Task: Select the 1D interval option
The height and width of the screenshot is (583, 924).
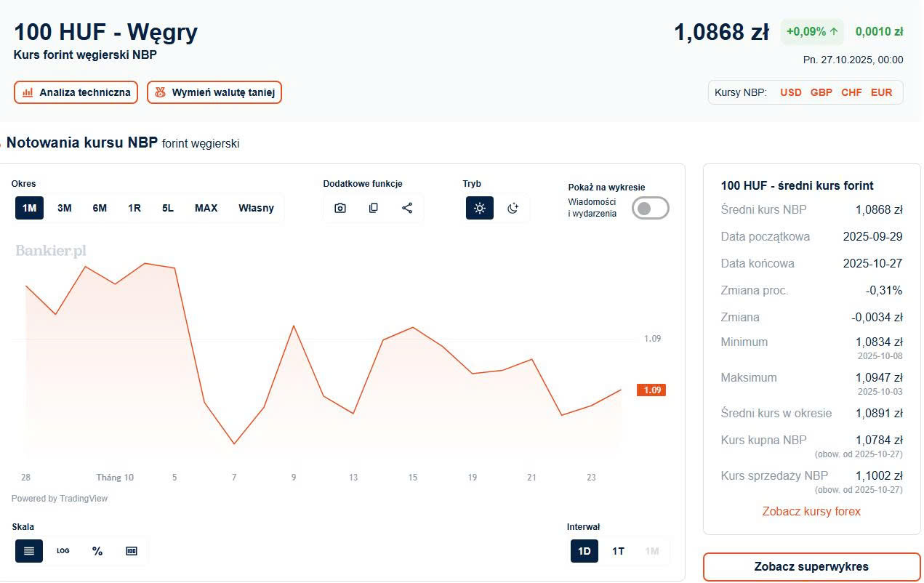Action: coord(584,551)
